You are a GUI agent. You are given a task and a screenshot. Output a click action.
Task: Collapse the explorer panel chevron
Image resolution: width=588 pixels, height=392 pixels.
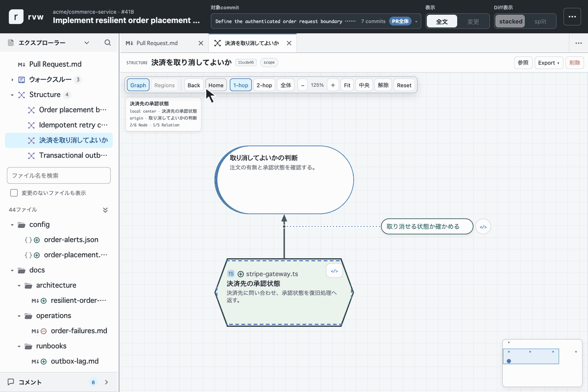tap(87, 43)
